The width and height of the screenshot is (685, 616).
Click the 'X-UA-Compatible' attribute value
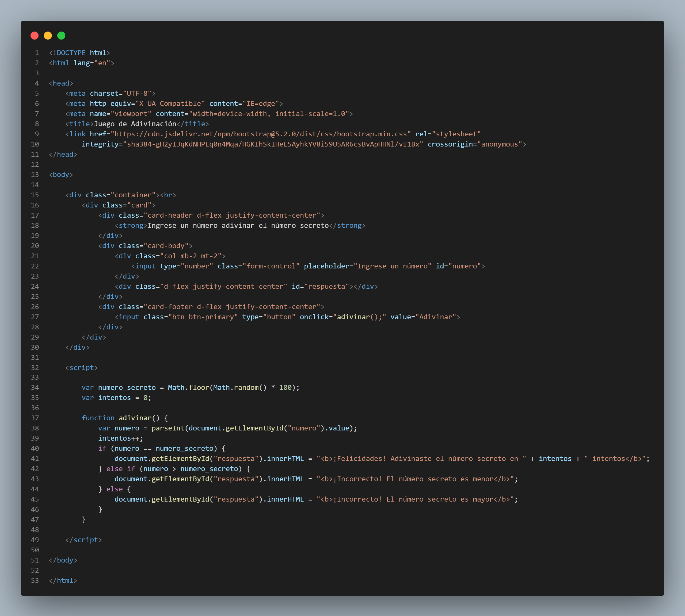[x=170, y=103]
